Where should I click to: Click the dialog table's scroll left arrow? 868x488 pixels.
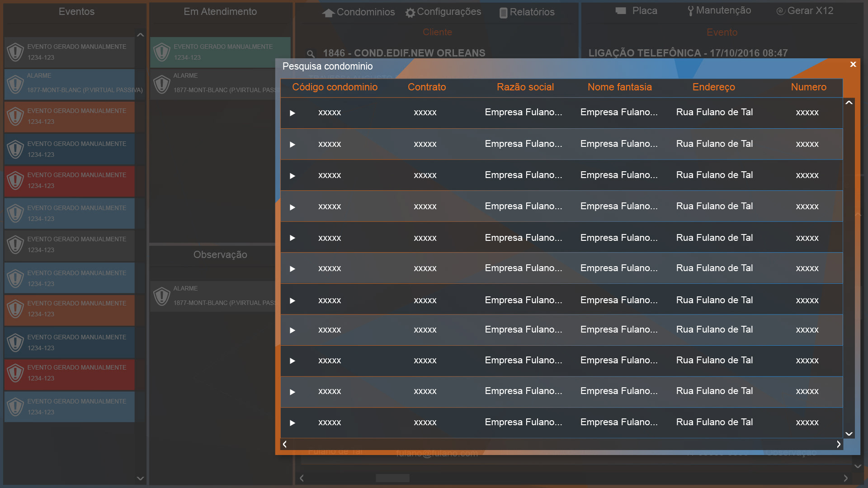(285, 444)
